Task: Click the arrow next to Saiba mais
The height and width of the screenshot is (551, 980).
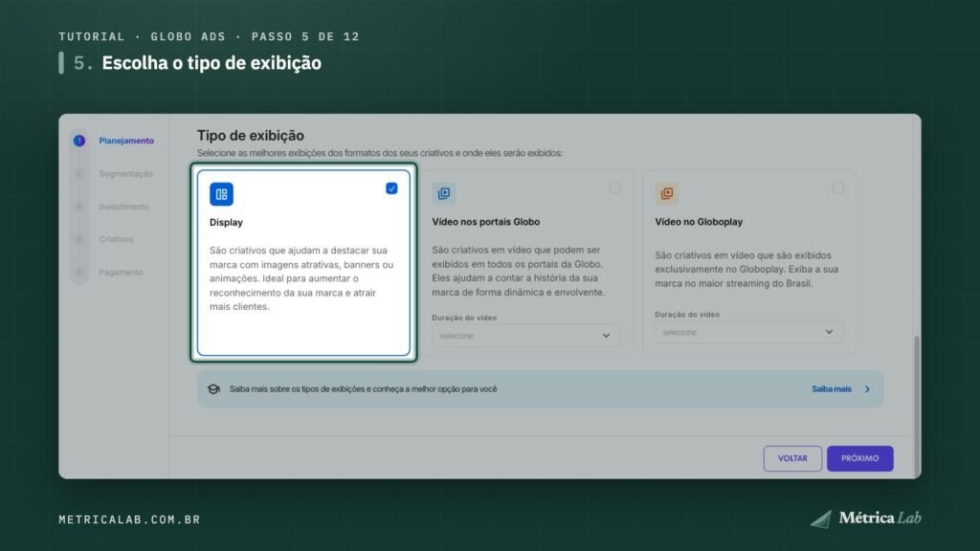Action: click(x=867, y=389)
